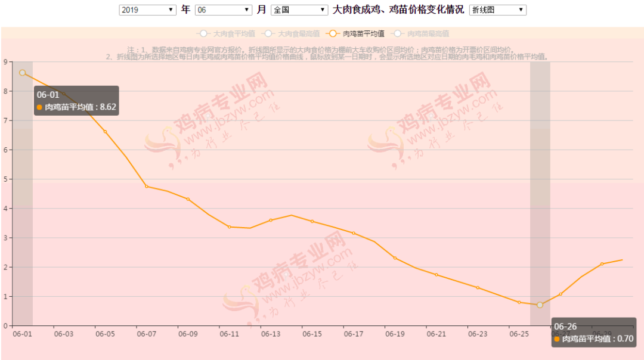The height and width of the screenshot is (360, 644).
Task: Click the 06-01 data point marker
Action: (x=23, y=73)
